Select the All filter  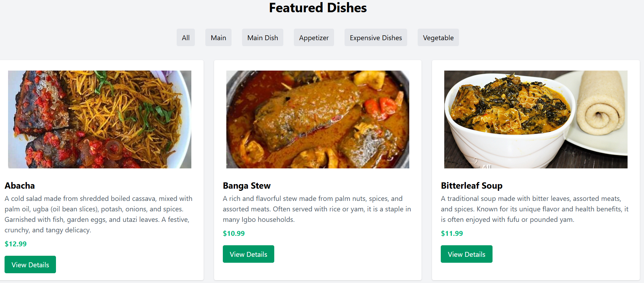(x=185, y=37)
